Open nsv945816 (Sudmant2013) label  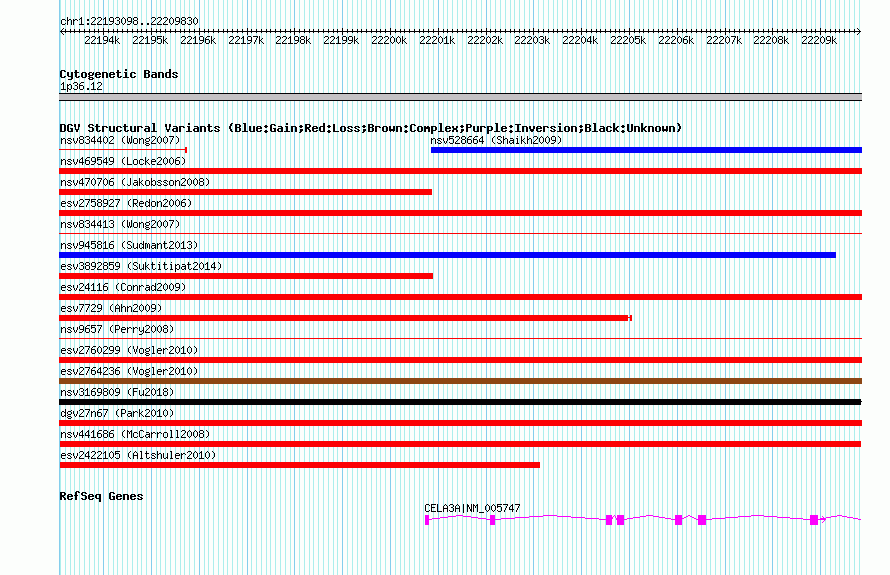[x=129, y=245]
